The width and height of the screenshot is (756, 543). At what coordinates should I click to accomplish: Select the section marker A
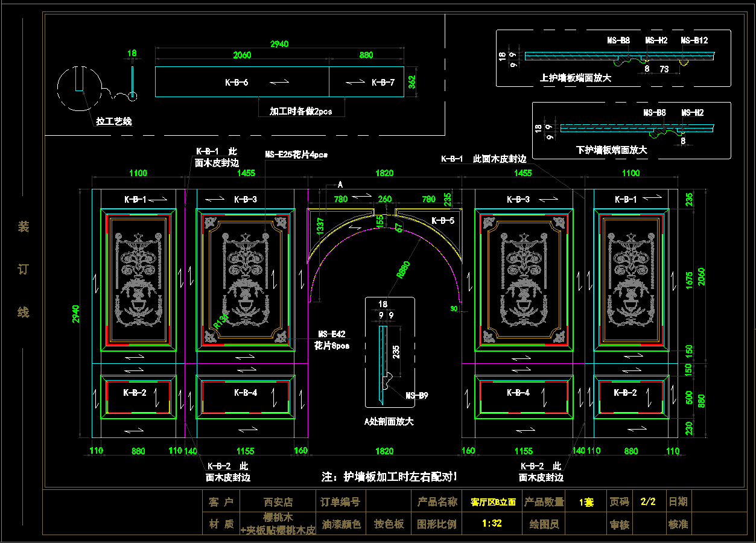340,184
